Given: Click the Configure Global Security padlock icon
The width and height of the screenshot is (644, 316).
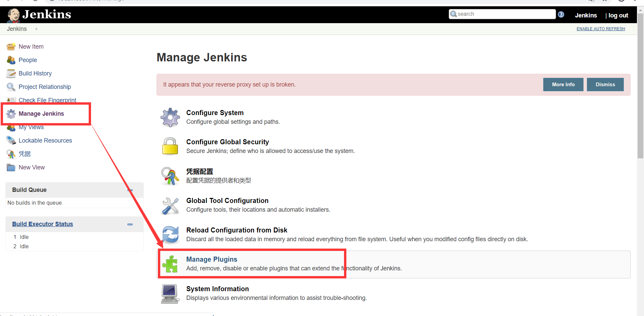Looking at the screenshot, I should (x=170, y=146).
